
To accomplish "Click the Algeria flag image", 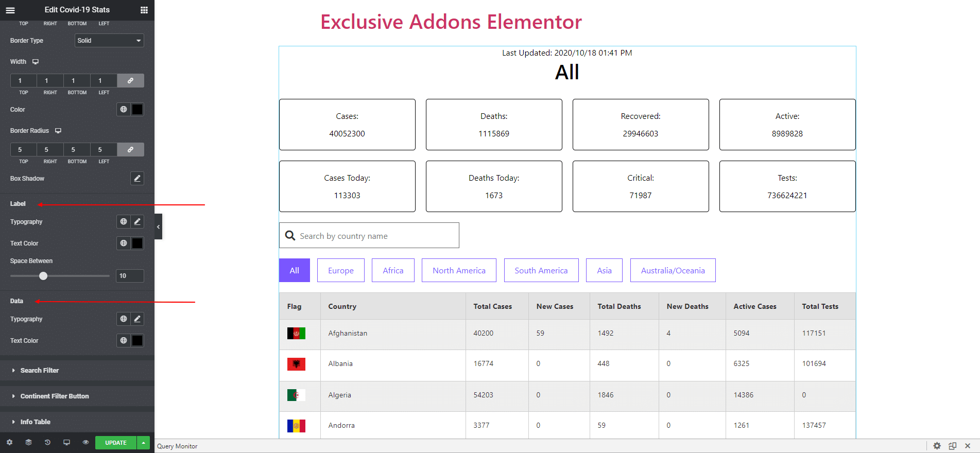I will point(296,395).
